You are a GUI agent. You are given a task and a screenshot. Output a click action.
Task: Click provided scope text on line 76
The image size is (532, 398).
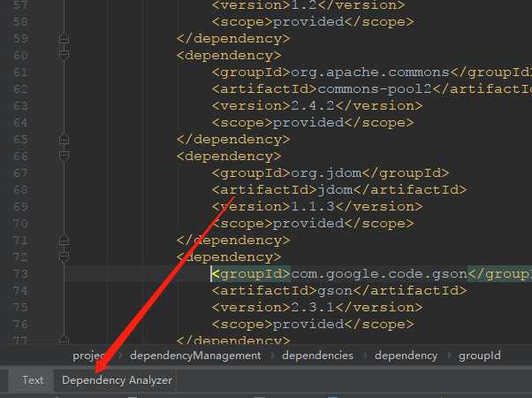point(308,325)
